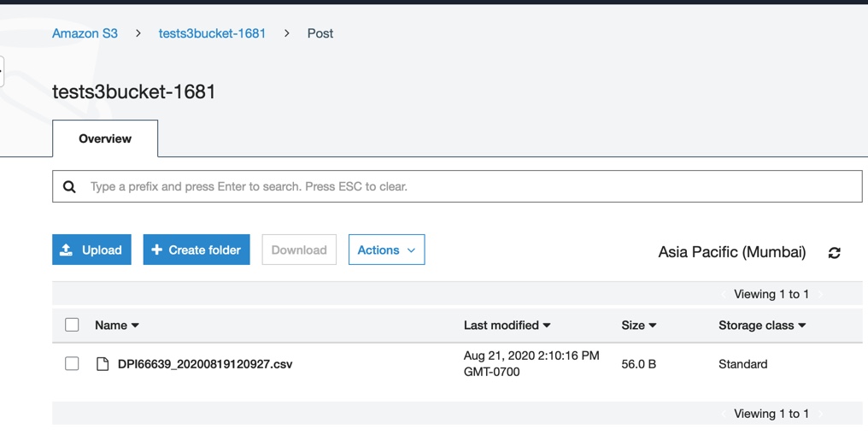Go to the Amazon S3 breadcrumb link
The height and width of the screenshot is (441, 868).
[x=85, y=33]
